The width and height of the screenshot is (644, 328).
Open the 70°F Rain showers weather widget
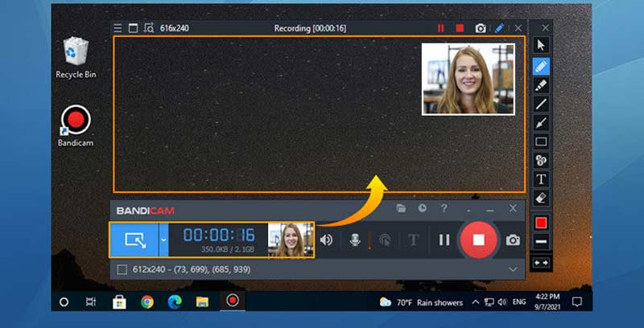421,302
